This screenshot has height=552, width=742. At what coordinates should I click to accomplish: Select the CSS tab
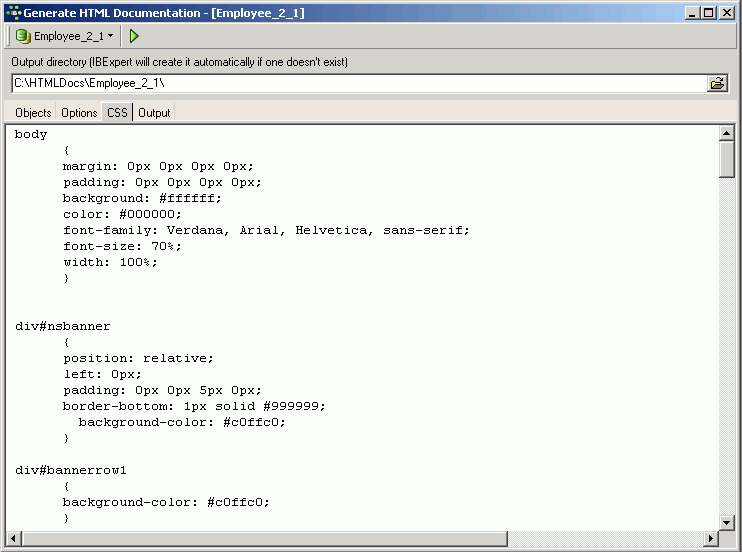117,113
